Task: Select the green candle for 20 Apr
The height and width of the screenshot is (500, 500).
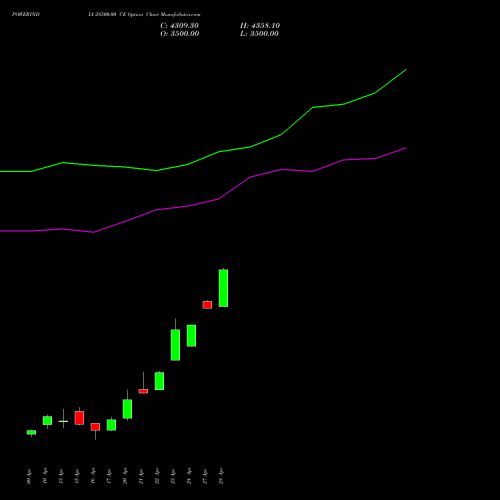Action: pyautogui.click(x=127, y=409)
